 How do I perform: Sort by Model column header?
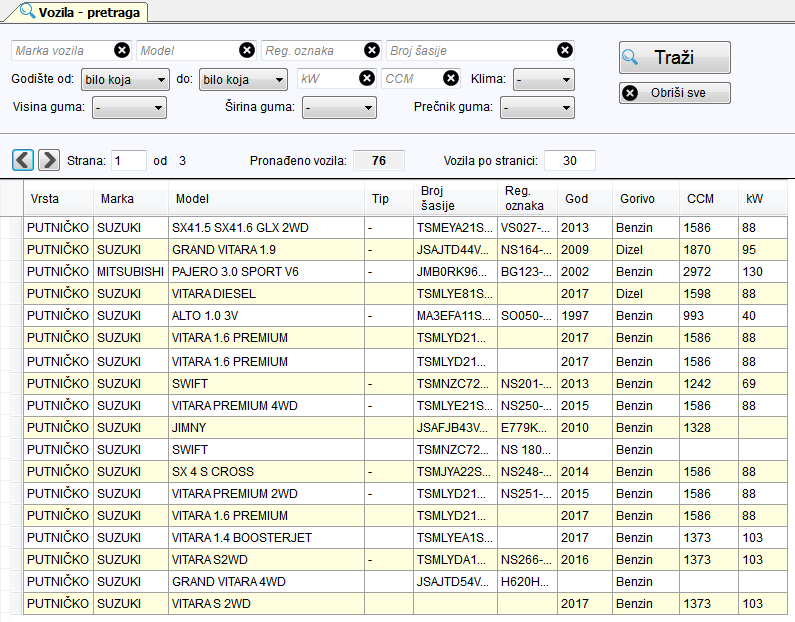pyautogui.click(x=266, y=198)
